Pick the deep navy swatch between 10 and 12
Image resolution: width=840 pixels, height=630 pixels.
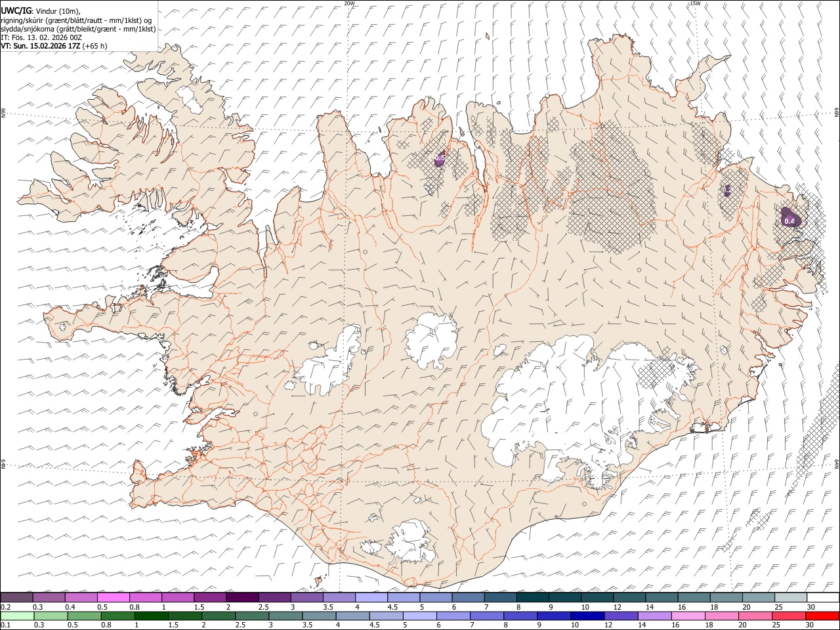pos(587,616)
